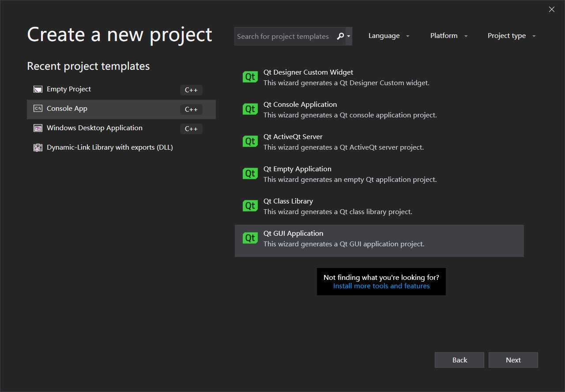The height and width of the screenshot is (392, 565).
Task: Choose Dynamic-Link Library with exports (DLL)
Action: (x=121, y=148)
